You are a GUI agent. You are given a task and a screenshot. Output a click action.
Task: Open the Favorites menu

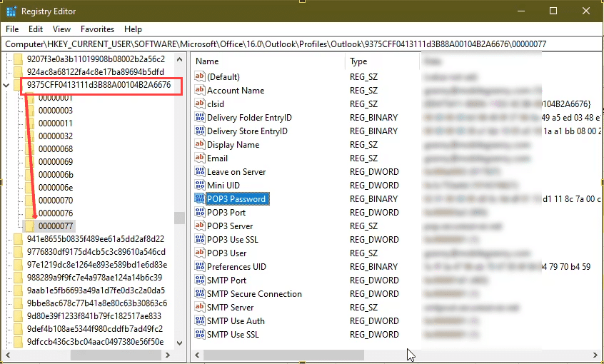point(97,29)
